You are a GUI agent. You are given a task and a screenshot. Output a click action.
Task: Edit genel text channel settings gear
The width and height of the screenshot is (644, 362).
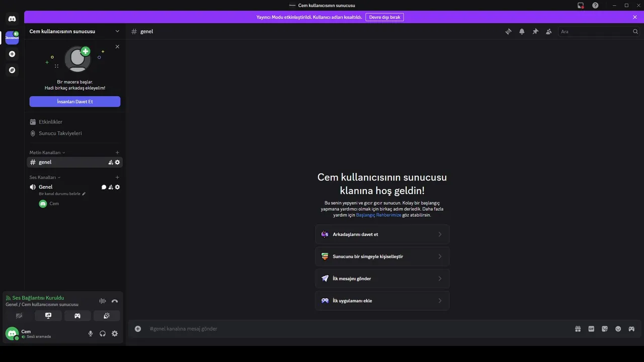click(118, 162)
